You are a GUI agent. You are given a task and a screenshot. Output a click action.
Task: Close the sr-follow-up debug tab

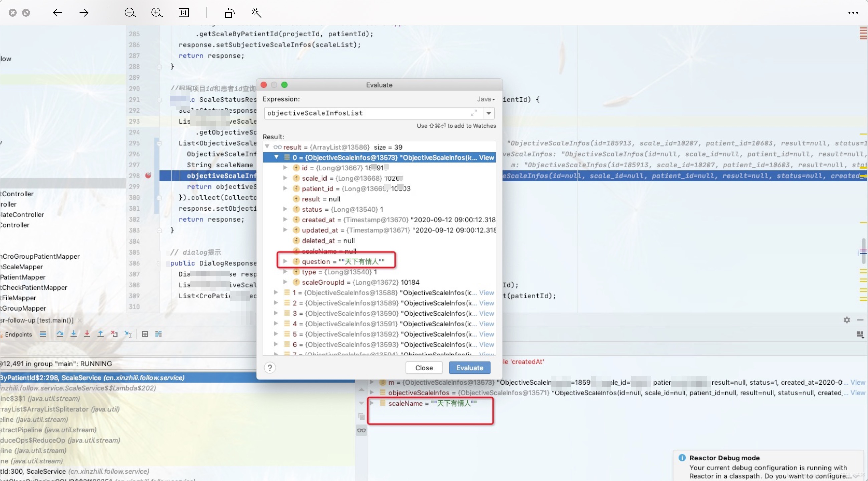click(80, 321)
